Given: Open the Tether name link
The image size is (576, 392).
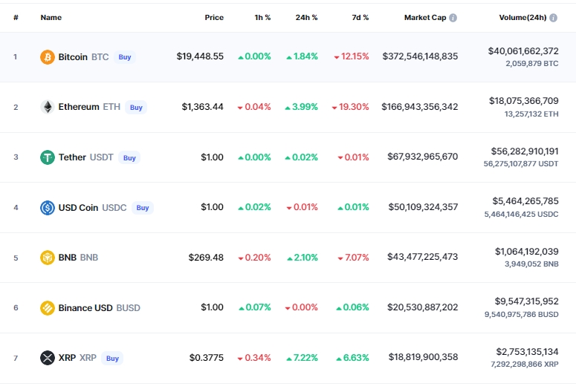Looking at the screenshot, I should [72, 157].
